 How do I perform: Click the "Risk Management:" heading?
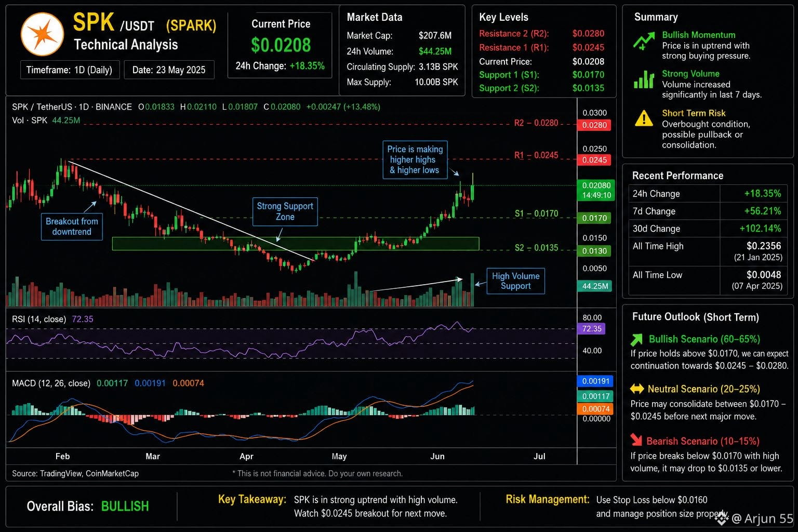coord(548,500)
